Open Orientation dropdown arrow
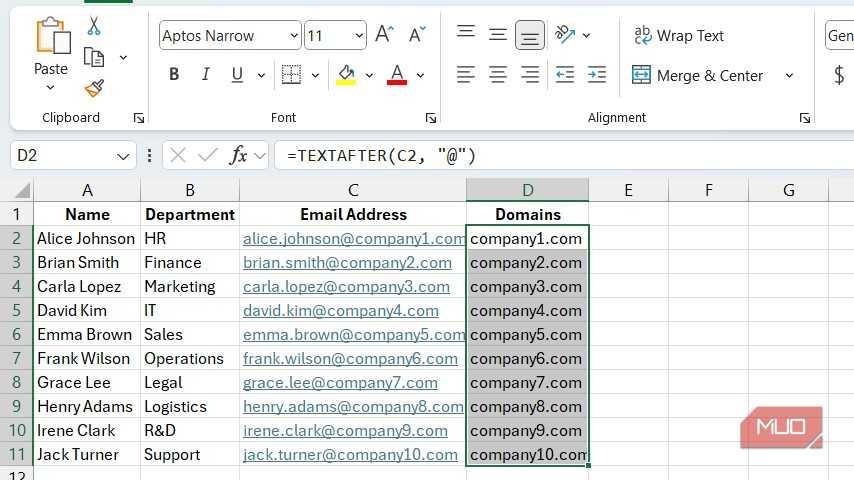The width and height of the screenshot is (854, 480). pos(587,35)
